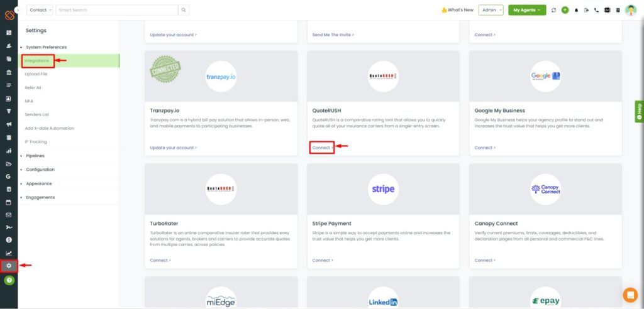Click Connect link for QuoteRUSH
The image size is (644, 309).
tap(323, 148)
